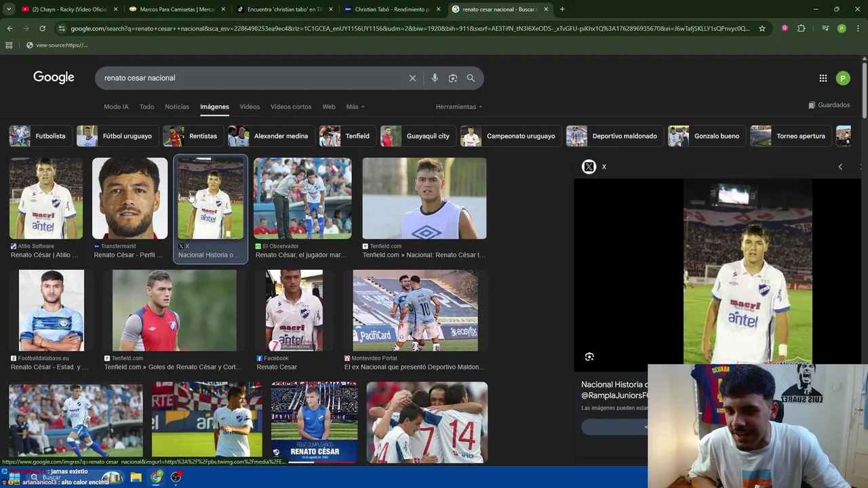Open File Explorer from the taskbar
The height and width of the screenshot is (488, 868).
(136, 477)
